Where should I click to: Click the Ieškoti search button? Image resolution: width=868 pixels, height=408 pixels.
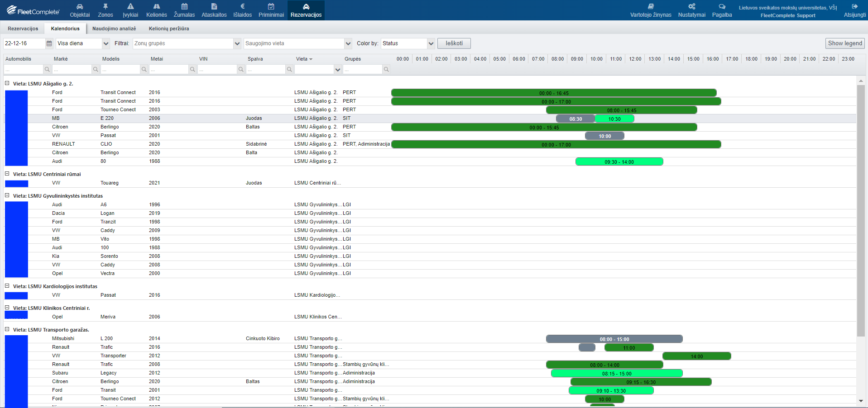(454, 43)
